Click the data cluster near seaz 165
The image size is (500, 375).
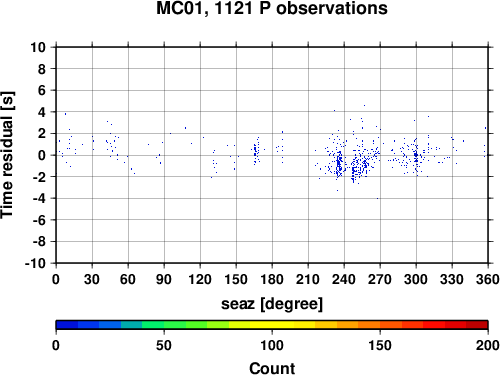coord(256,152)
